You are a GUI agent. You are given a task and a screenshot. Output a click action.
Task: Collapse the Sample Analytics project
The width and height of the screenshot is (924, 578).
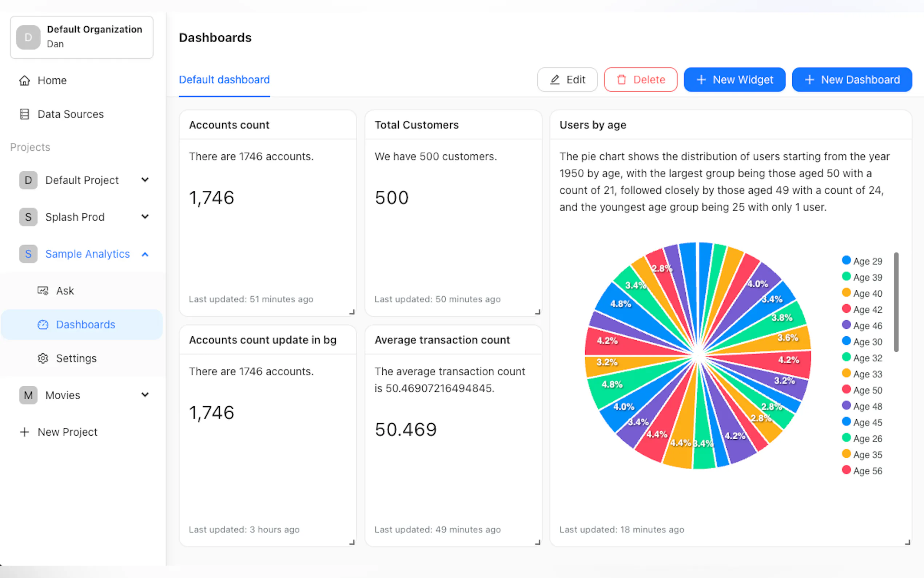pos(145,254)
